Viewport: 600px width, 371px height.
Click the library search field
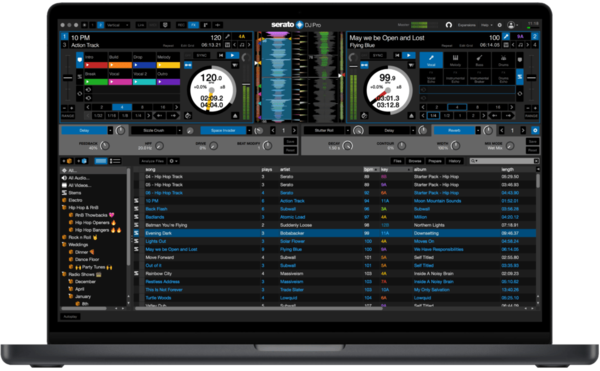[504, 161]
